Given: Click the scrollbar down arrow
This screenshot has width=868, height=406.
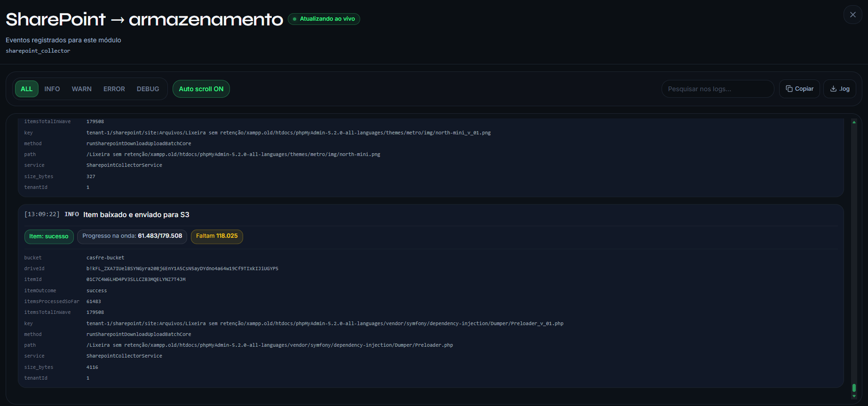Looking at the screenshot, I should point(854,396).
